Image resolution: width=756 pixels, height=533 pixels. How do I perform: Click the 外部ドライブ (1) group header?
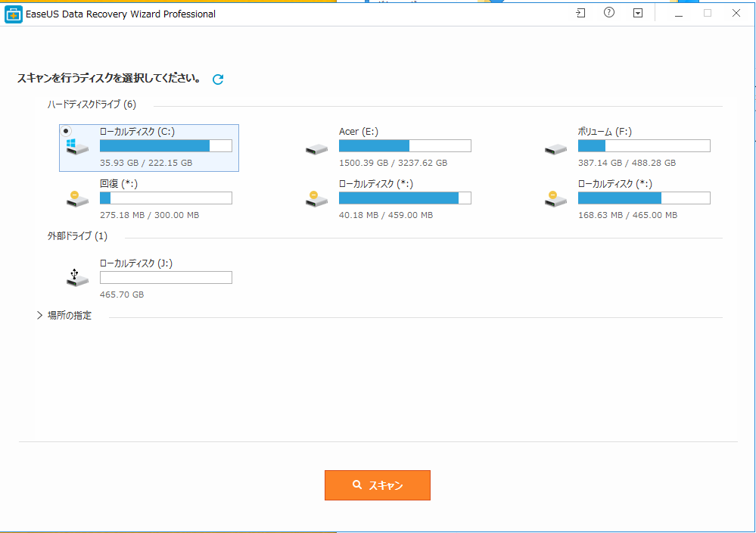77,236
